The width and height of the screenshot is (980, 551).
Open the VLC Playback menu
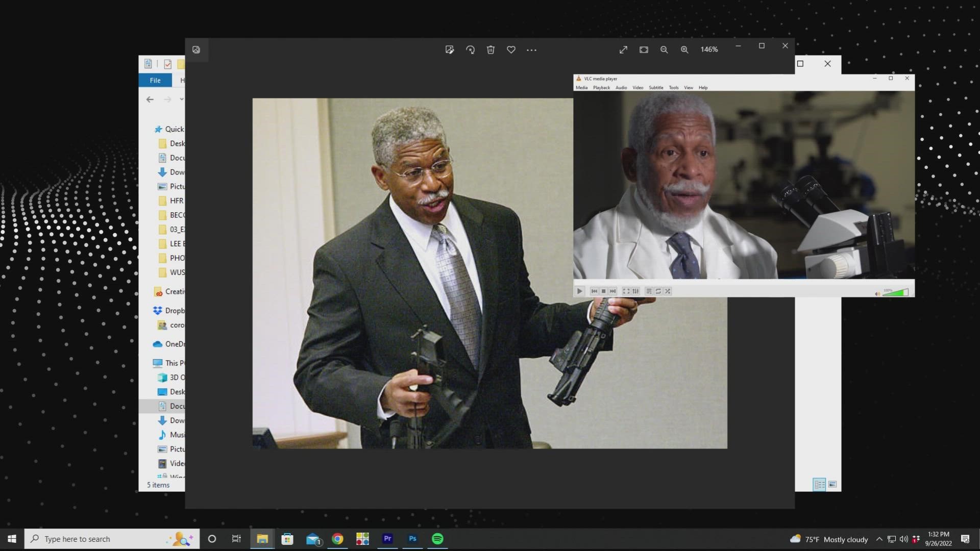tap(601, 88)
